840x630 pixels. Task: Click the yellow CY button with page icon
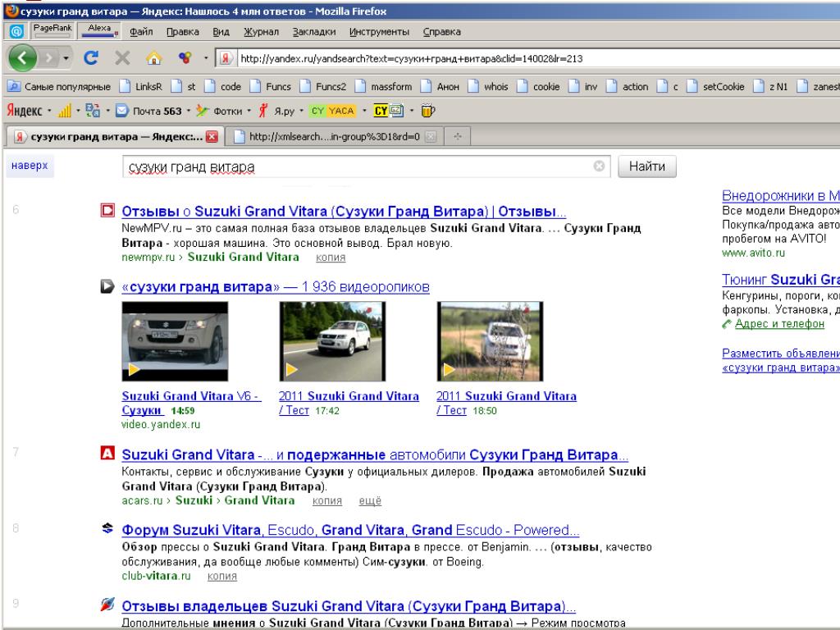(x=388, y=111)
